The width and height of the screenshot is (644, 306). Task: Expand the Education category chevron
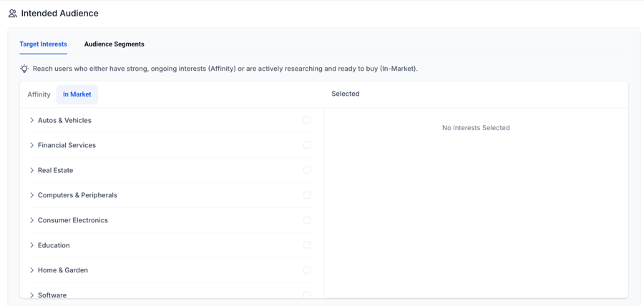pyautogui.click(x=31, y=245)
